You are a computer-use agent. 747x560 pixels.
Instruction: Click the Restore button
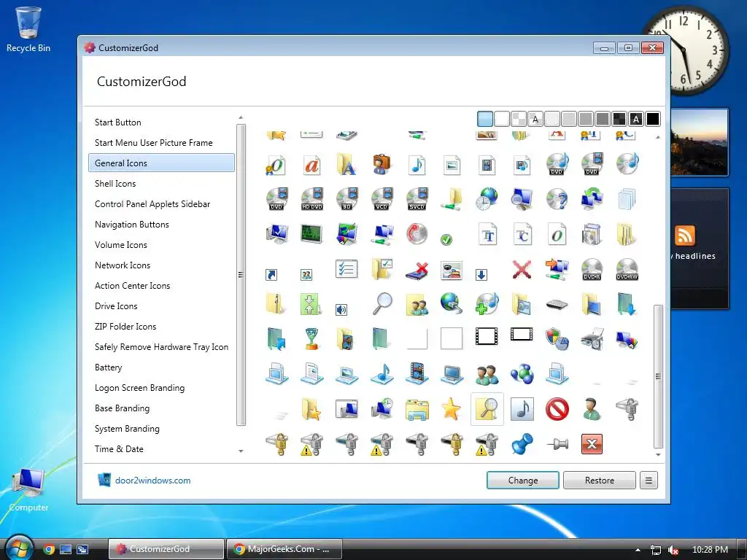(600, 481)
